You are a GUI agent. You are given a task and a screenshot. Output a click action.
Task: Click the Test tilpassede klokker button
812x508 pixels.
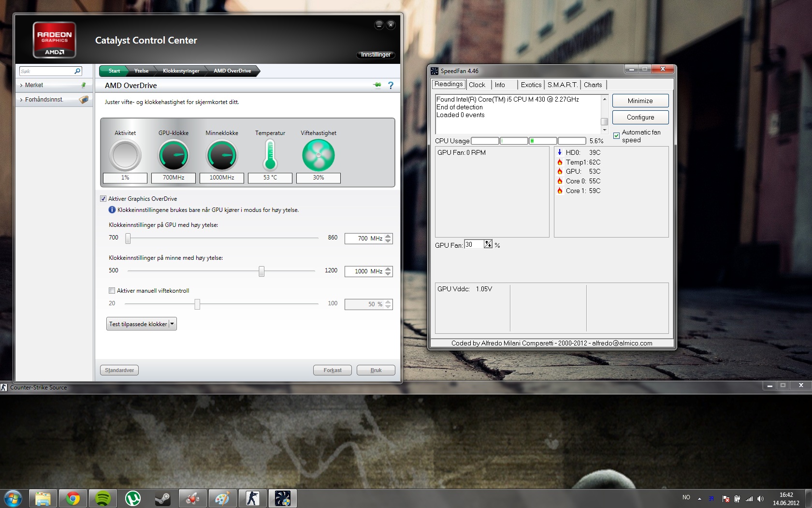(x=138, y=324)
